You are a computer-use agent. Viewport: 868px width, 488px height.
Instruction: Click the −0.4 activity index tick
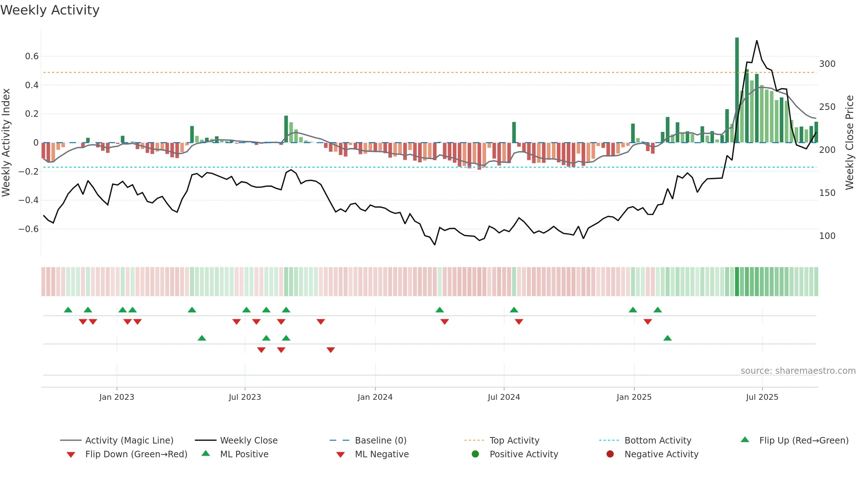[29, 200]
